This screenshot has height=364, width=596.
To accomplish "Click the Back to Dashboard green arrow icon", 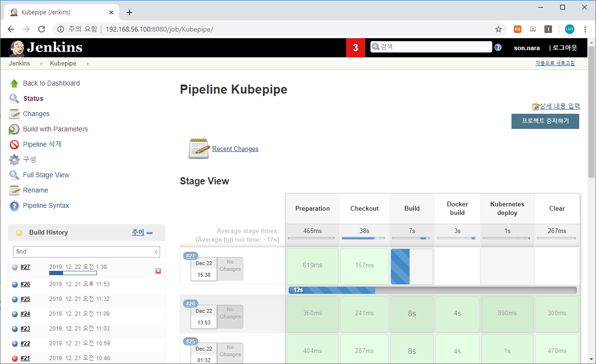I will click(14, 83).
